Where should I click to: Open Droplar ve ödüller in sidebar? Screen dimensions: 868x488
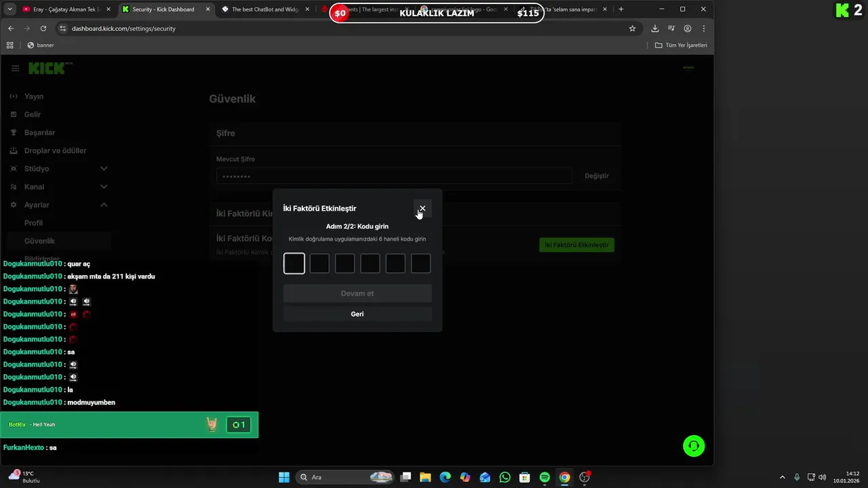(x=56, y=150)
